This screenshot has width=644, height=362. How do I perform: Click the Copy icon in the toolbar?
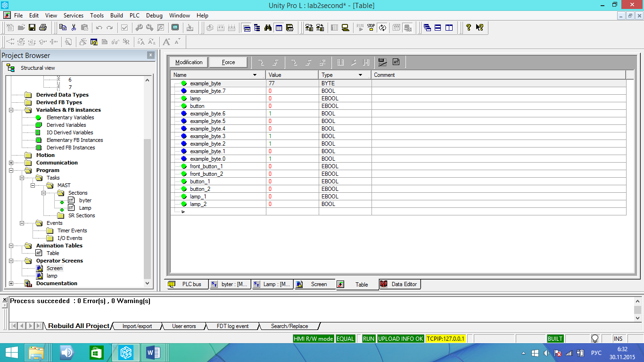pos(63,28)
